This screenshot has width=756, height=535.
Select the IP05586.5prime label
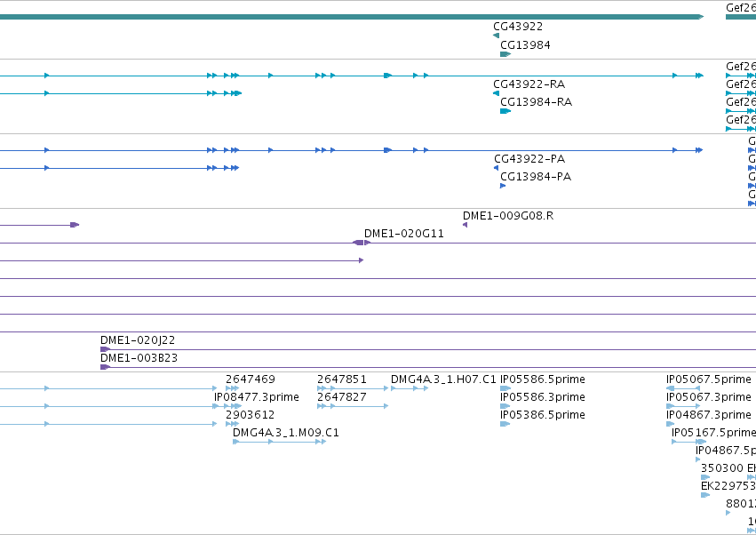pyautogui.click(x=543, y=379)
